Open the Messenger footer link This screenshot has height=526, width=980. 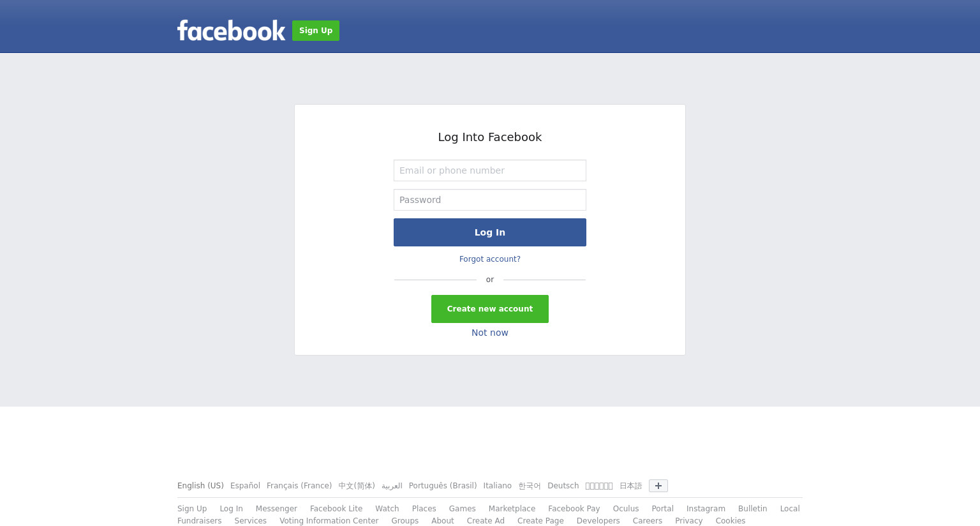click(276, 509)
